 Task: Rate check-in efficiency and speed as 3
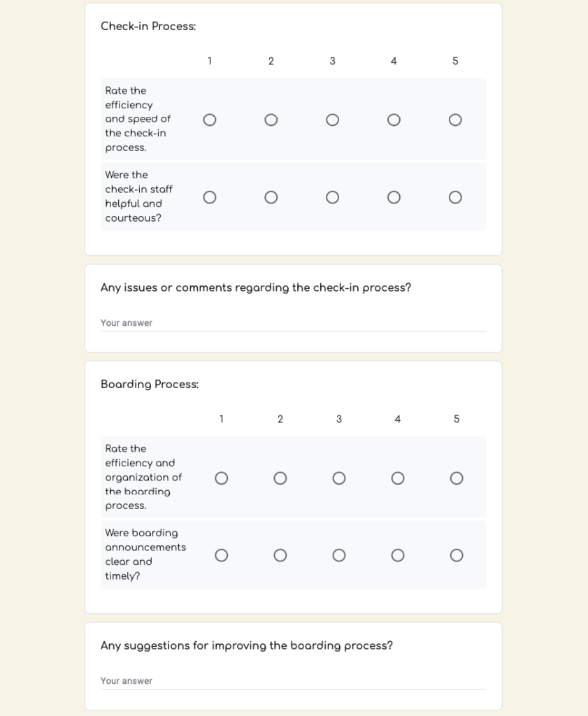(x=333, y=120)
